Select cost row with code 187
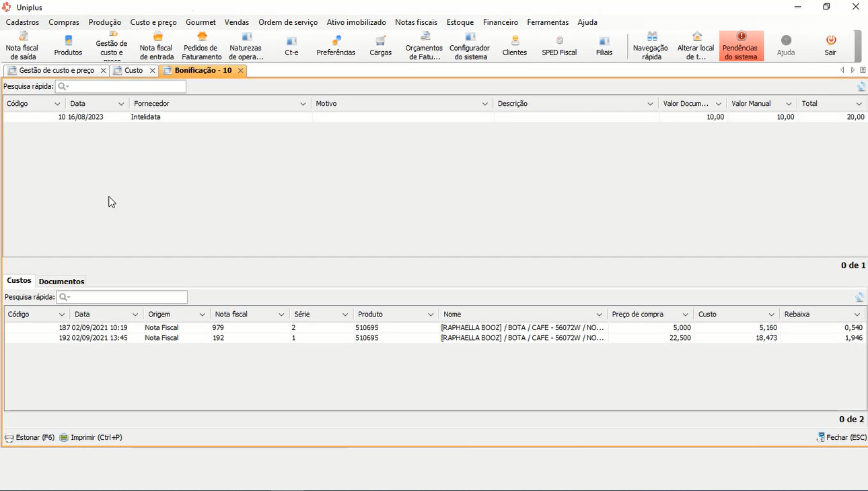 pyautogui.click(x=434, y=328)
